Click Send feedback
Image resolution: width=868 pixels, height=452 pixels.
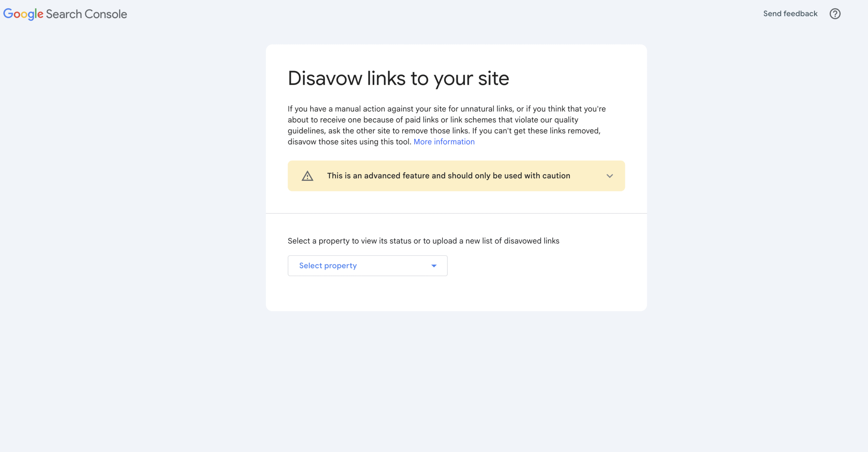click(790, 14)
